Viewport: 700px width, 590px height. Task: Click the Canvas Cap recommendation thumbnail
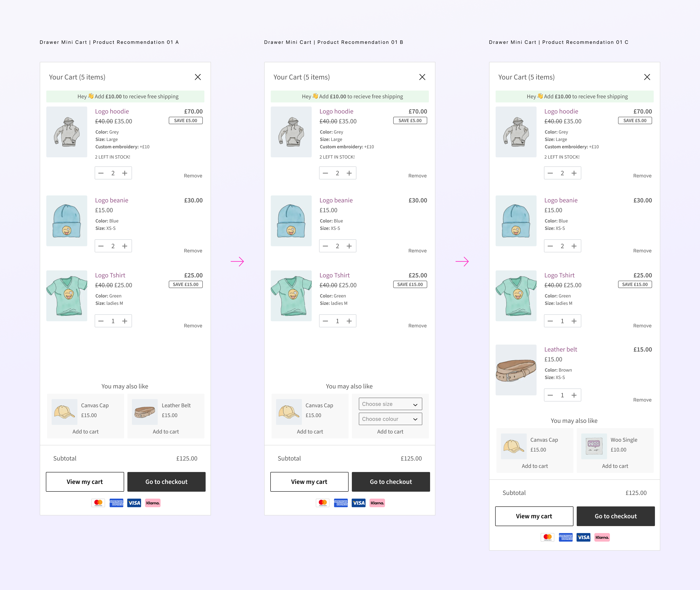(64, 412)
